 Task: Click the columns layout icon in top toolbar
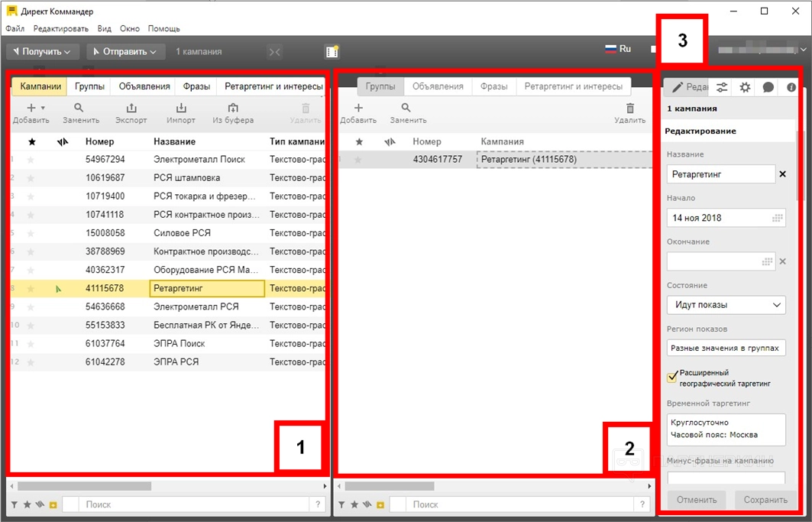click(x=332, y=52)
